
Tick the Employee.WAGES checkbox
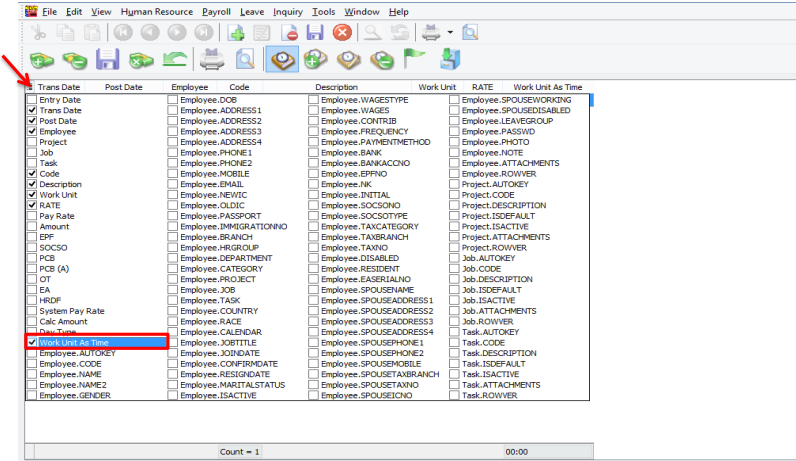click(313, 110)
